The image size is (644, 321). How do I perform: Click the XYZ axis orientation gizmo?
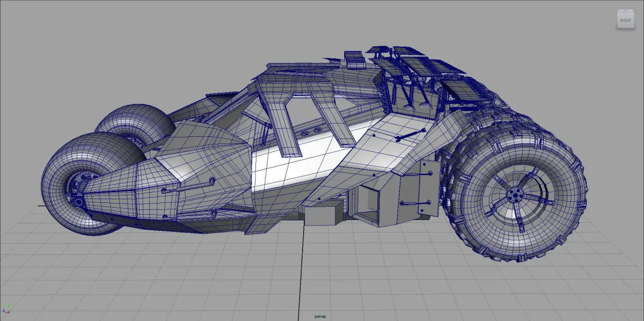click(7, 309)
